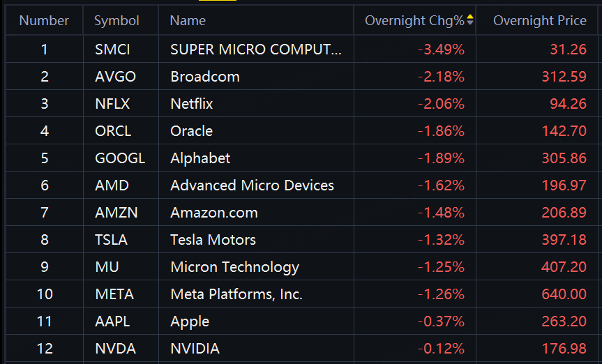
Task: Click the Name column header
Action: coord(188,21)
